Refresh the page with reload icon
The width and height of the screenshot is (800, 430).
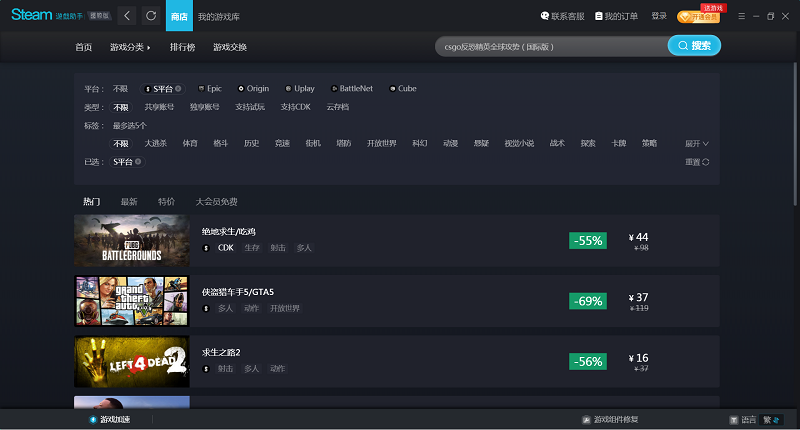(x=151, y=16)
